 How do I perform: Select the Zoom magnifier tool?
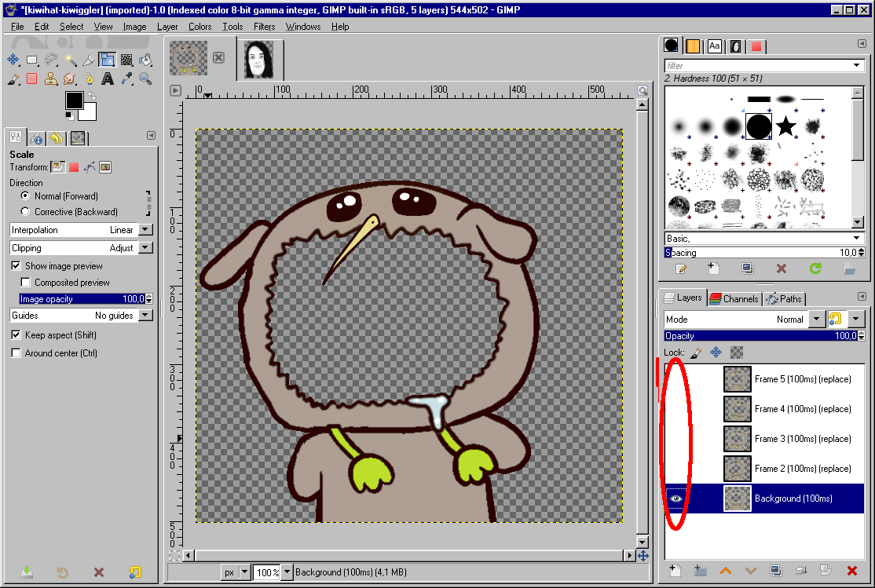point(145,79)
